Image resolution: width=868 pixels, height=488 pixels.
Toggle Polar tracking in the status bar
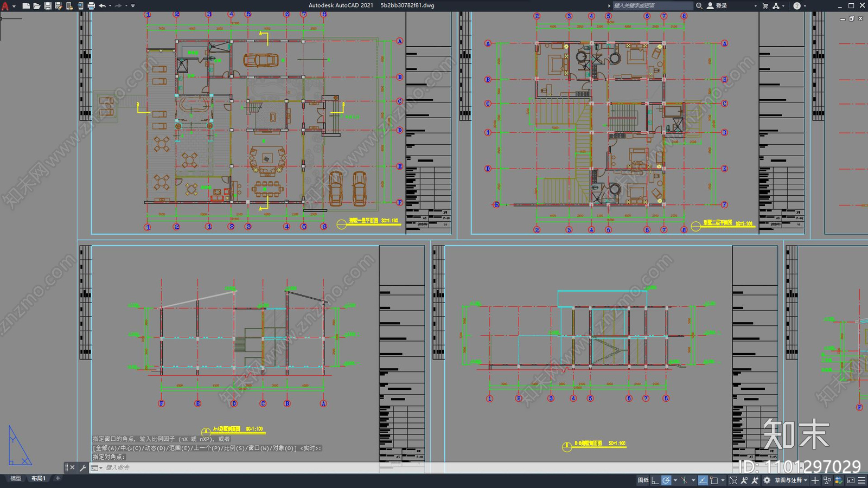coord(666,480)
